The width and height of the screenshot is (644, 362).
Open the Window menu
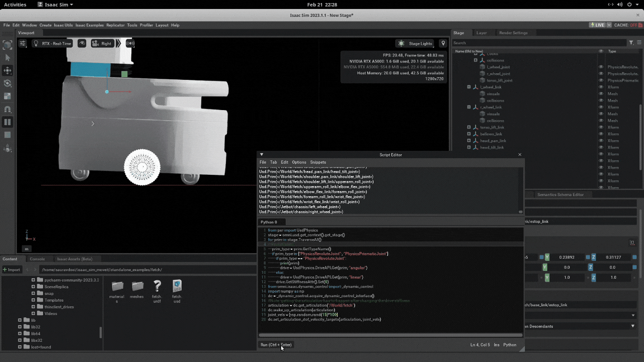pyautogui.click(x=29, y=25)
